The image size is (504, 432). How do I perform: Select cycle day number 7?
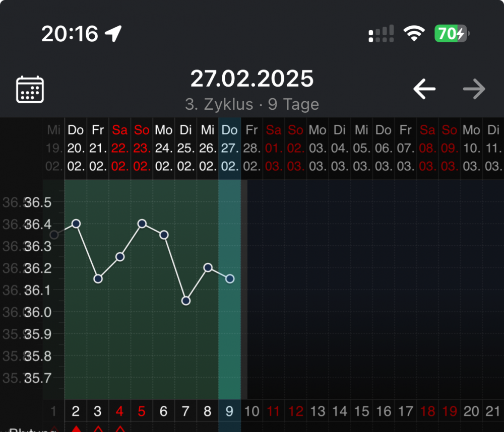(185, 411)
